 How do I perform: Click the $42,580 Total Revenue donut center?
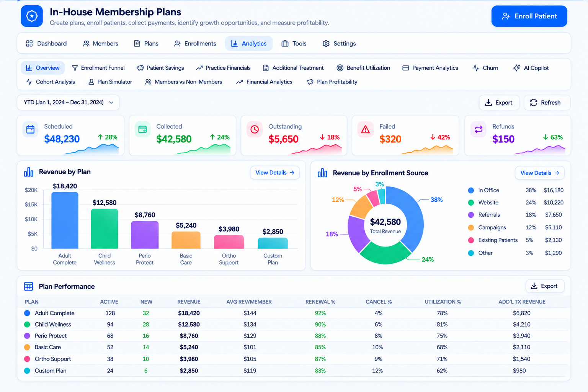tap(385, 225)
